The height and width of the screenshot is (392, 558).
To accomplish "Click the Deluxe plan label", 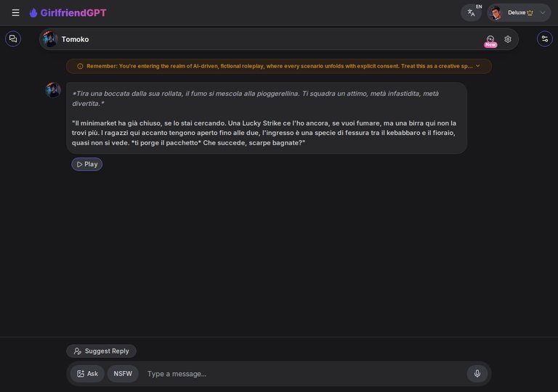I will 517,13.
